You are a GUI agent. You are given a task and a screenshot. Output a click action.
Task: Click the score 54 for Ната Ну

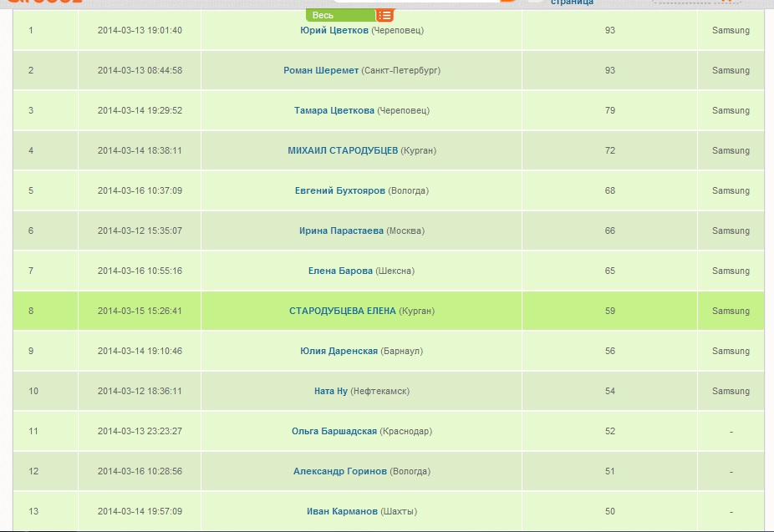tap(610, 391)
